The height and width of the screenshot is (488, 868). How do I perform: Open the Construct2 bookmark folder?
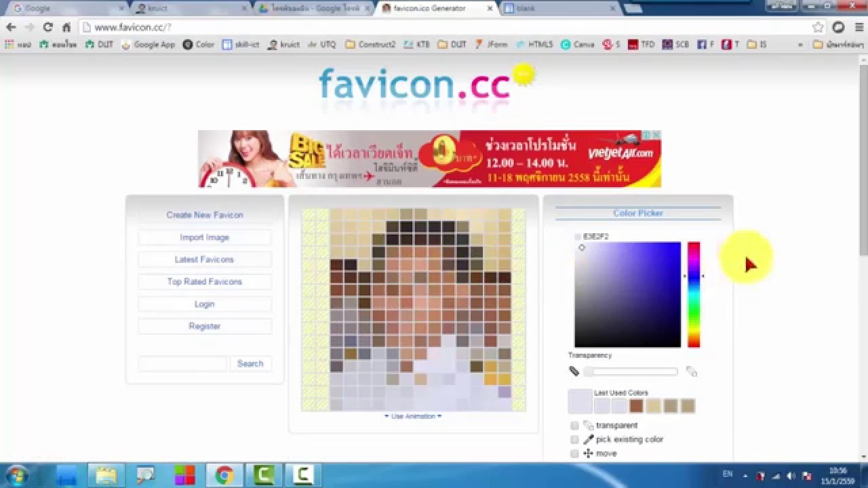[x=370, y=45]
